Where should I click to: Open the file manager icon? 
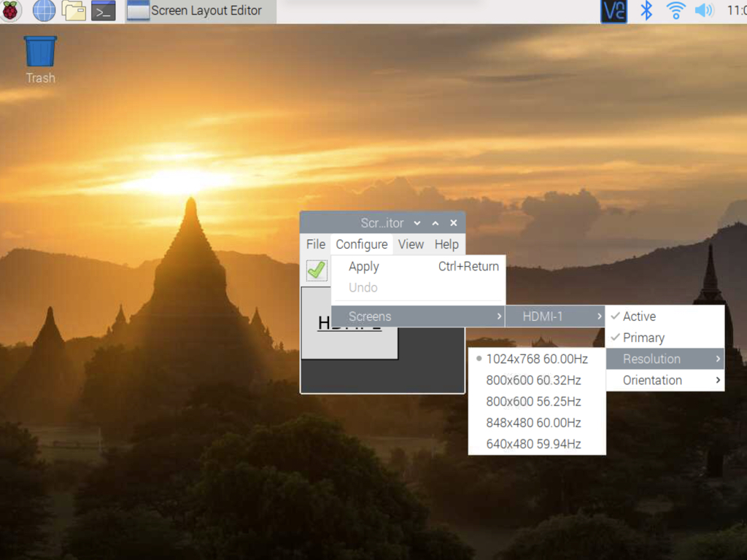click(73, 11)
